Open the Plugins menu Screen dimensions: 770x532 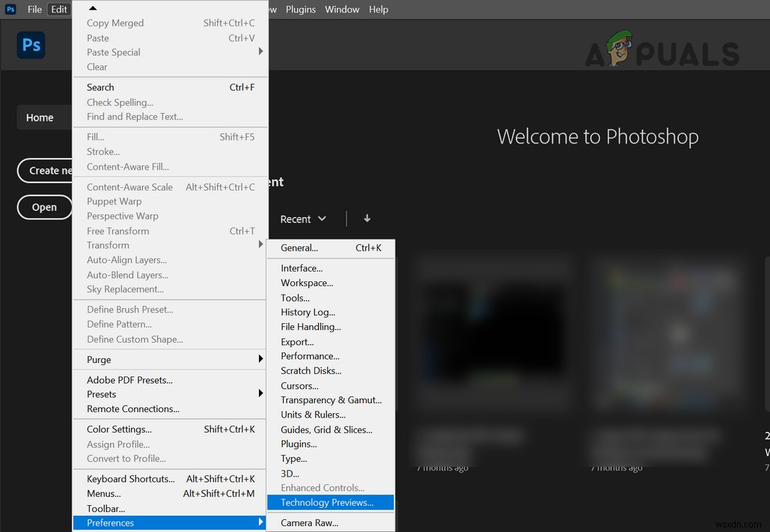click(301, 9)
